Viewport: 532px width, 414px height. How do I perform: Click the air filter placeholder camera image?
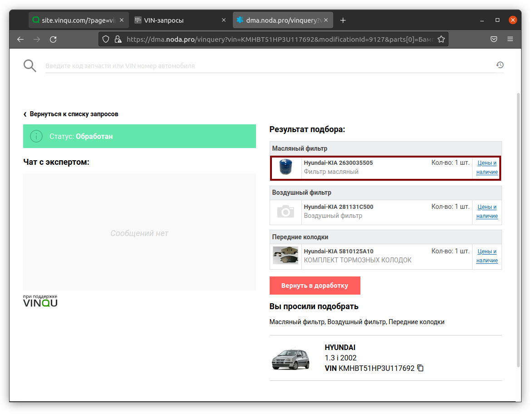tap(286, 212)
